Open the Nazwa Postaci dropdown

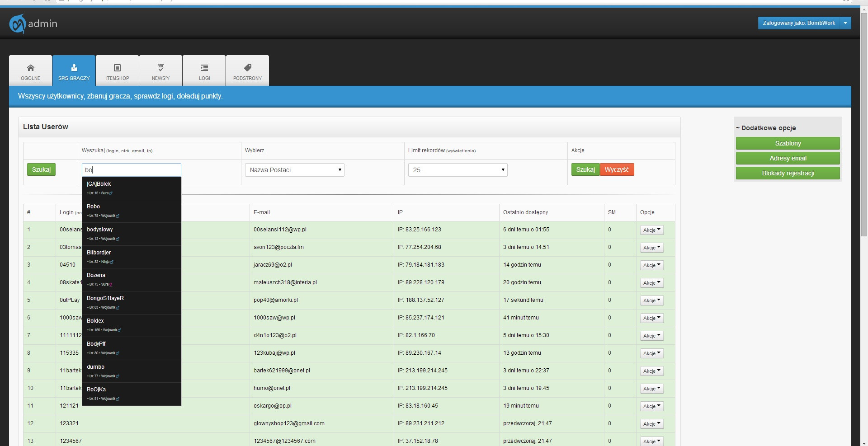point(295,170)
